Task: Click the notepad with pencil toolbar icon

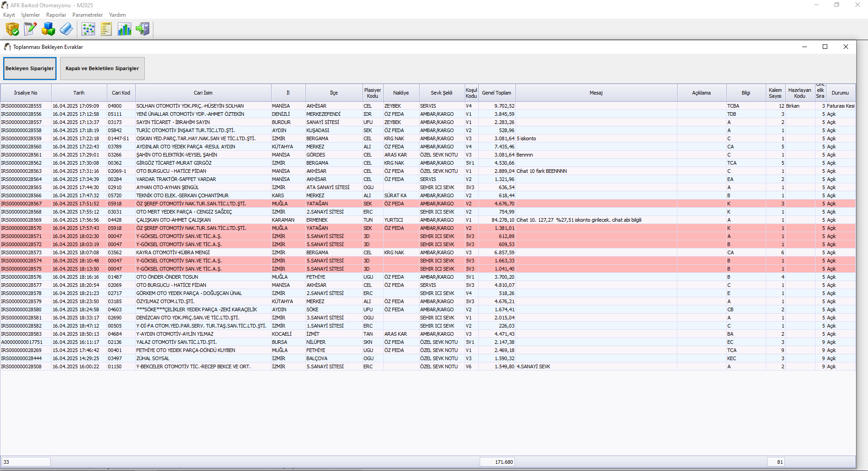Action: pos(30,29)
